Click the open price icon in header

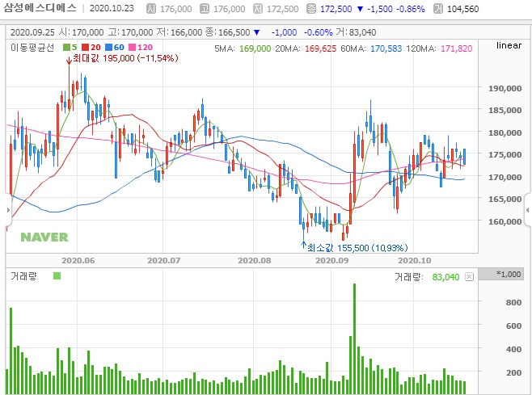[151, 9]
